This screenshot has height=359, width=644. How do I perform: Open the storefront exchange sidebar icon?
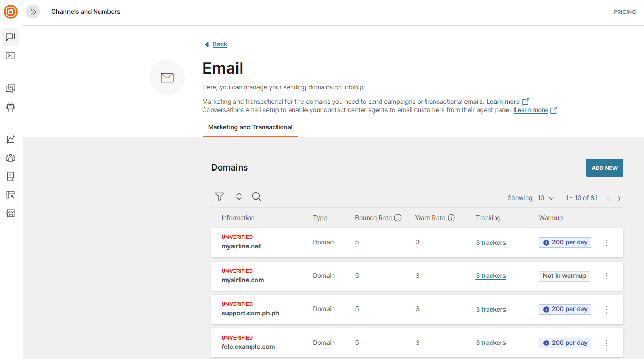[11, 213]
